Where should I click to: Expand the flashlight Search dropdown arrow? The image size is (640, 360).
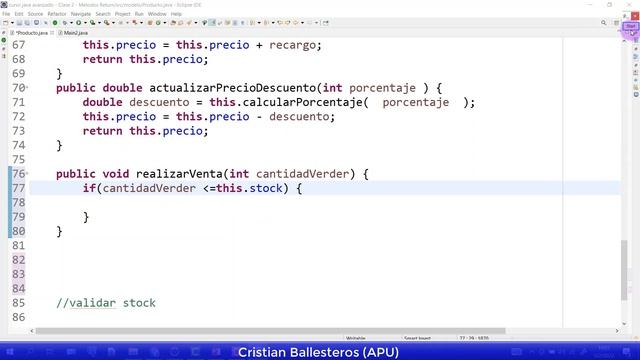196,23
